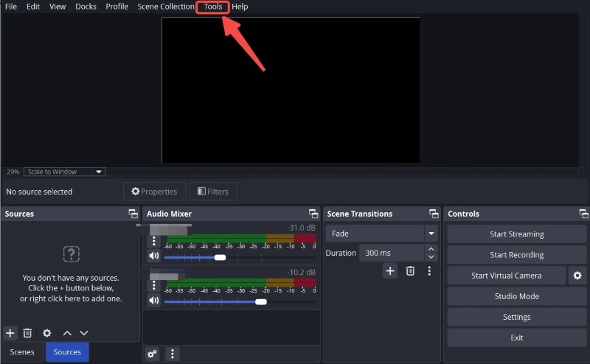Screen dimensions: 590x364
Task: Add a new source with plus icon
Action: coord(10,333)
